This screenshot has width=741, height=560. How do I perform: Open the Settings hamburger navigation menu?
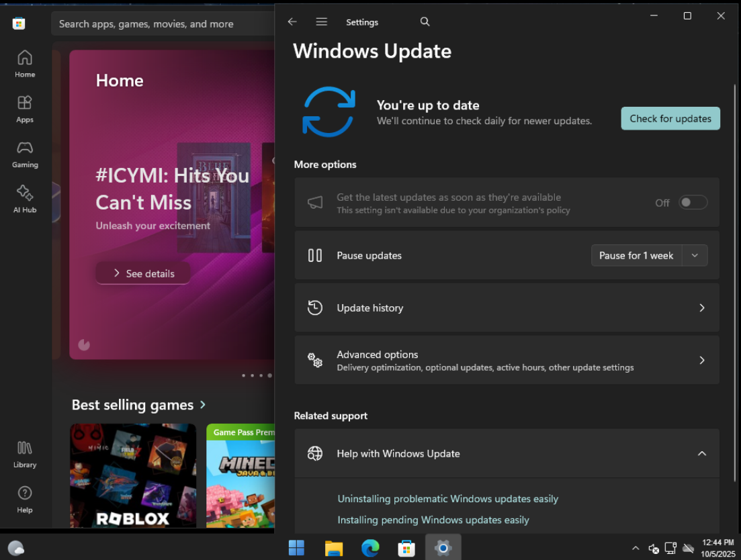pos(322,22)
